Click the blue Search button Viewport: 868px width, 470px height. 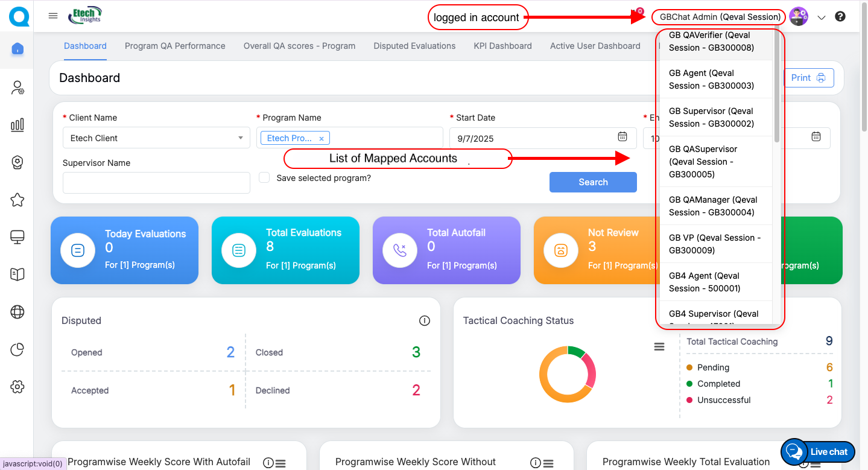[x=593, y=182]
